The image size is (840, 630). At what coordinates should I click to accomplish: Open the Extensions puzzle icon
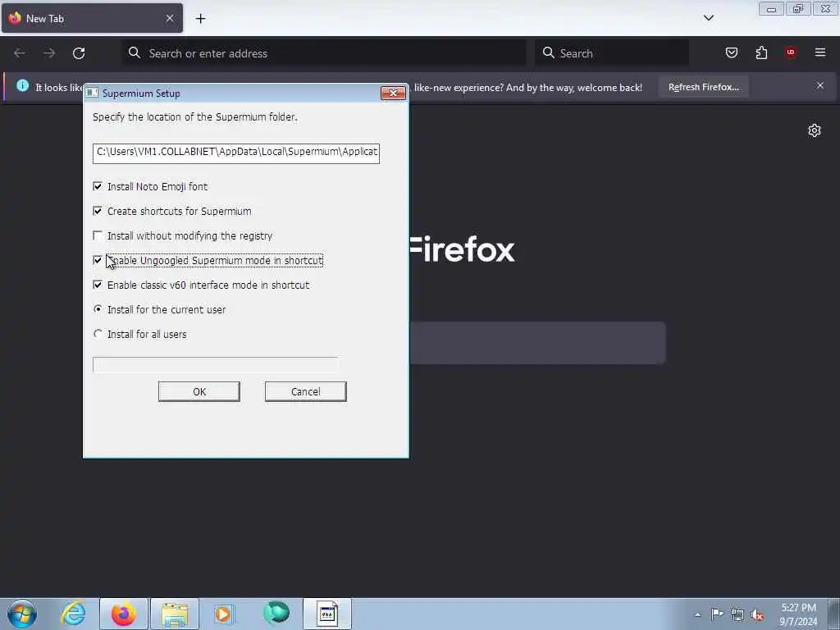tap(761, 52)
